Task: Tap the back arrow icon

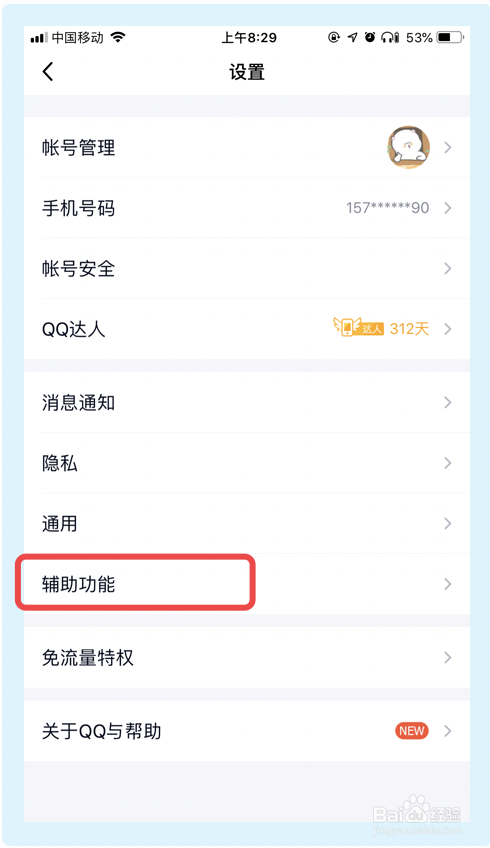Action: pyautogui.click(x=48, y=71)
